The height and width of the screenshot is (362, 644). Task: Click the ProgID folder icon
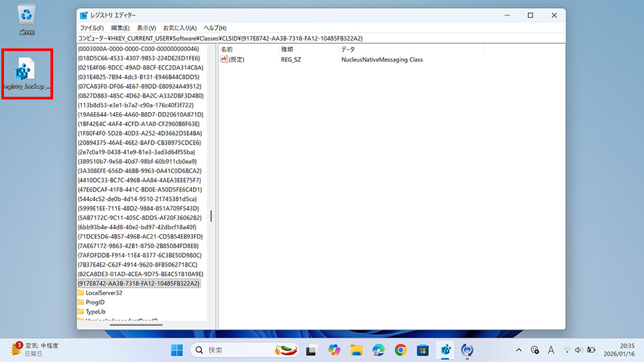click(x=80, y=302)
